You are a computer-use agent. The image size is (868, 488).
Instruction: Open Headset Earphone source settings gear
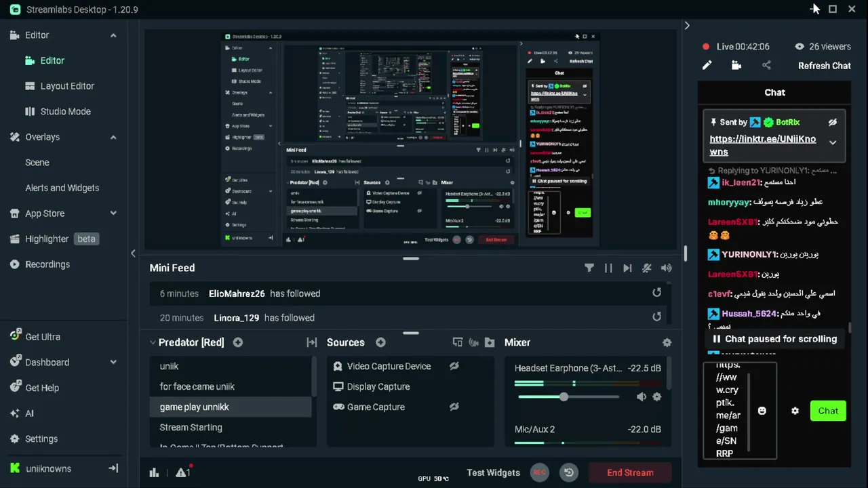point(656,396)
